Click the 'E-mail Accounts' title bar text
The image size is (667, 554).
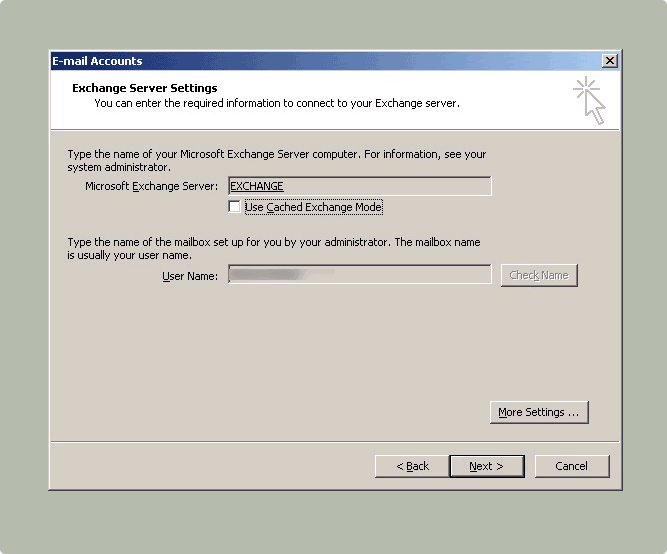(97, 61)
